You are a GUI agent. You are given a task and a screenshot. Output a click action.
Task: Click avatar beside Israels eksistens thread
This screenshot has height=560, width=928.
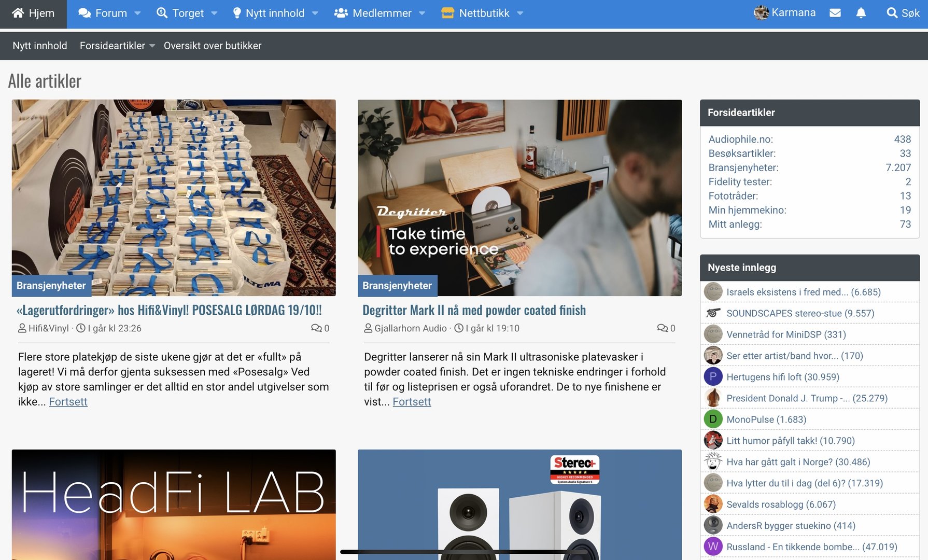pos(713,291)
